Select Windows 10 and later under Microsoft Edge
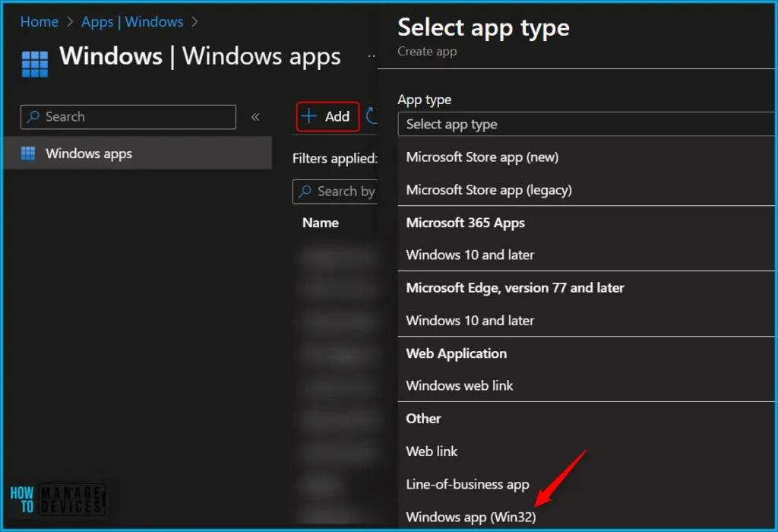 pyautogui.click(x=470, y=321)
